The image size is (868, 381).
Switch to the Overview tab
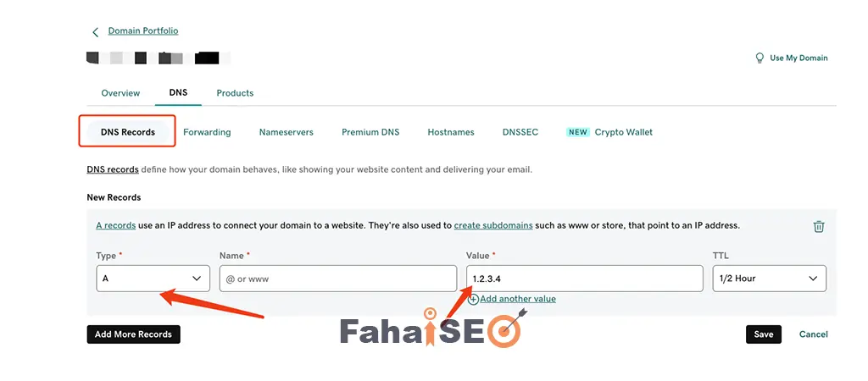[x=120, y=93]
